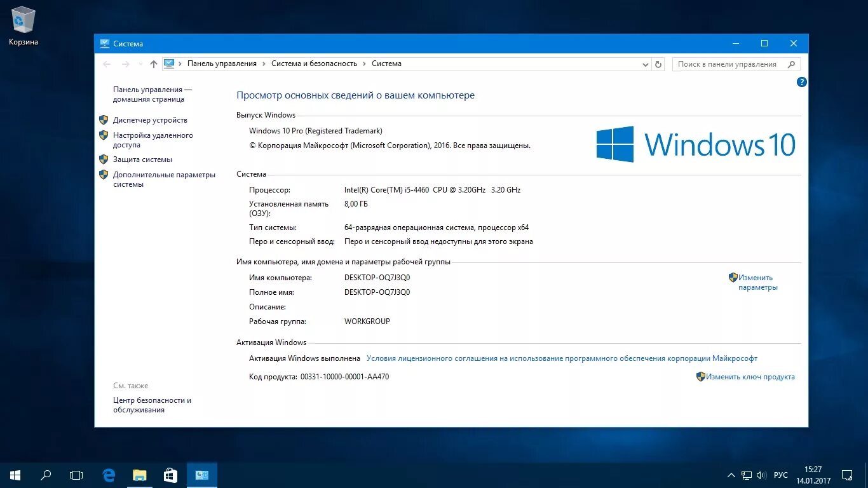Viewport: 868px width, 488px height.
Task: Open Microsoft Edge from the taskbar
Action: [x=108, y=475]
